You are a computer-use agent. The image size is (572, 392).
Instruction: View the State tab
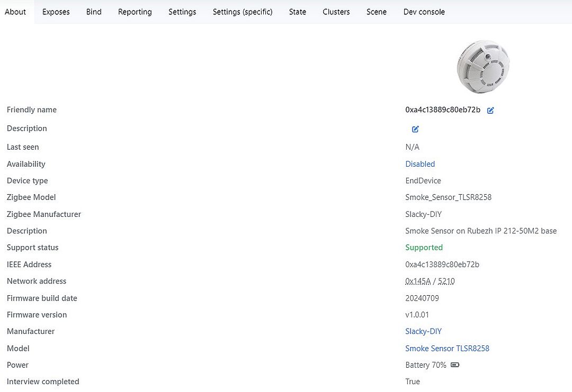tap(298, 12)
